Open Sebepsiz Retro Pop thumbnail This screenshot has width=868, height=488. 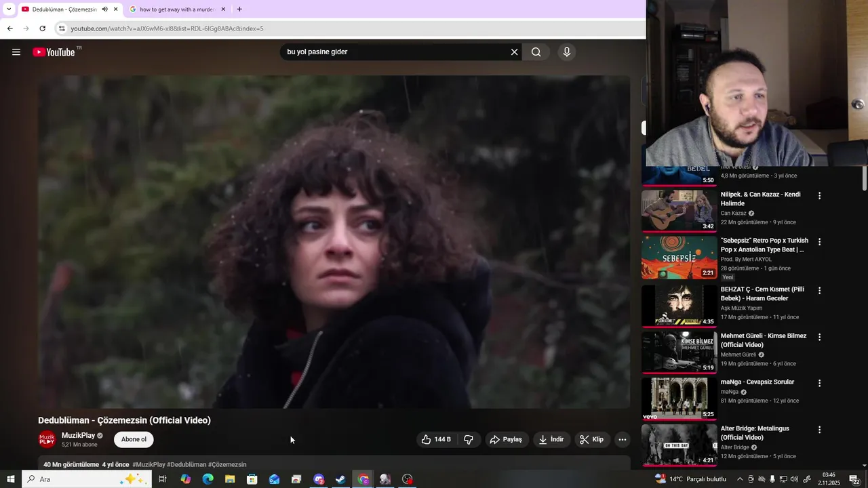(679, 258)
